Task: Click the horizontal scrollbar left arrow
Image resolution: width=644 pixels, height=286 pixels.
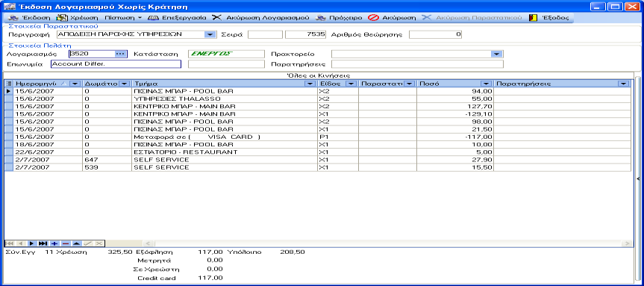Action: [x=148, y=243]
